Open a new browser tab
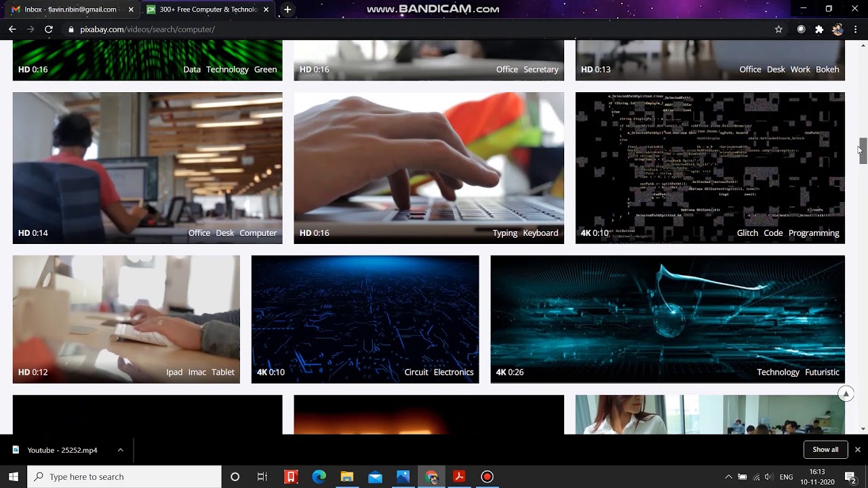Viewport: 868px width, 488px height. (288, 9)
